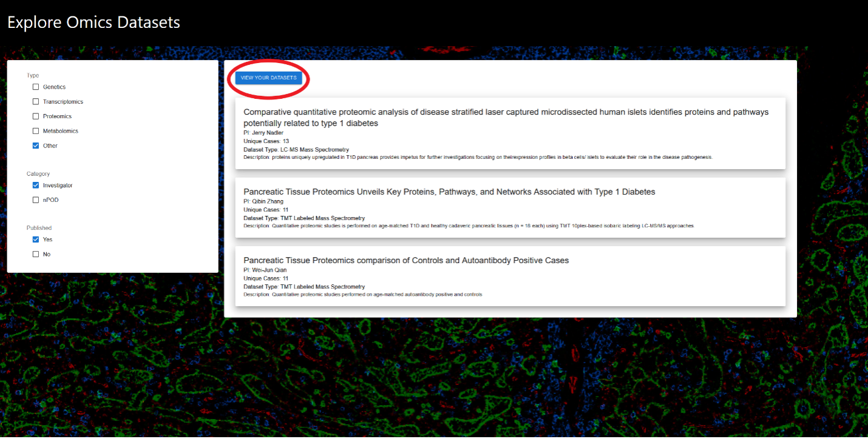Check the nPOD category box
The height and width of the screenshot is (439, 868).
click(x=36, y=200)
